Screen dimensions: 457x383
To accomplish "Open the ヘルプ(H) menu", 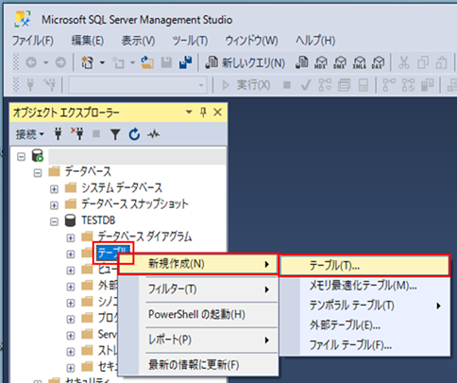I will tap(315, 41).
